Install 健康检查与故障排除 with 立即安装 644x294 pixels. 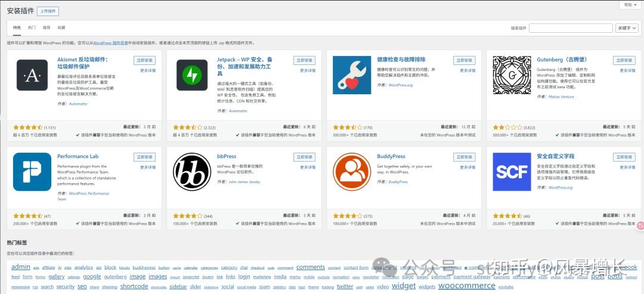[464, 60]
